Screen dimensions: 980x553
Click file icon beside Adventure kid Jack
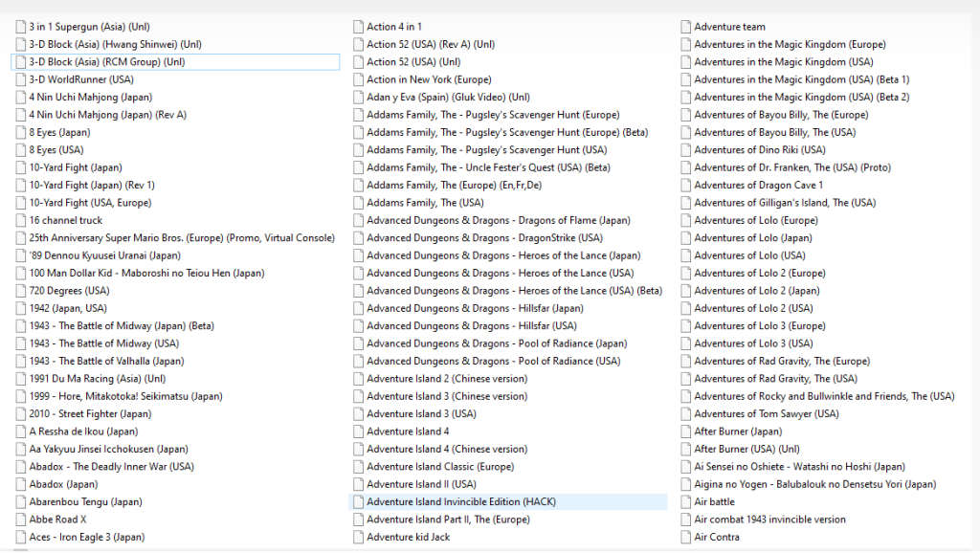tap(359, 537)
